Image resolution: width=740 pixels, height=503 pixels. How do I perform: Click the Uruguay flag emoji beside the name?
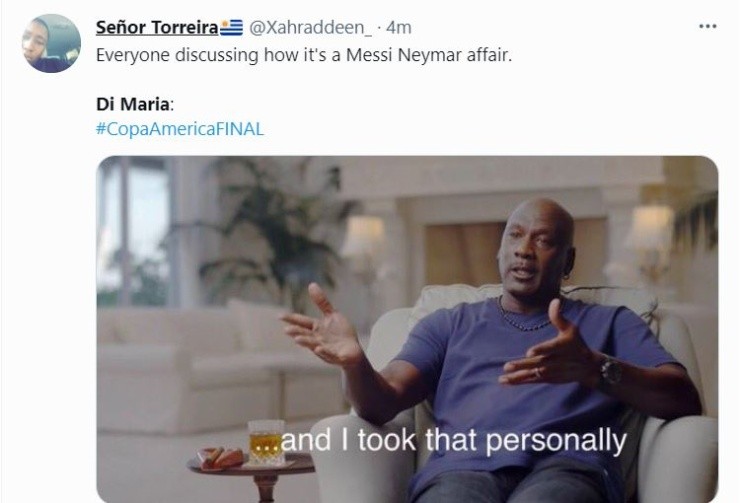tap(232, 28)
